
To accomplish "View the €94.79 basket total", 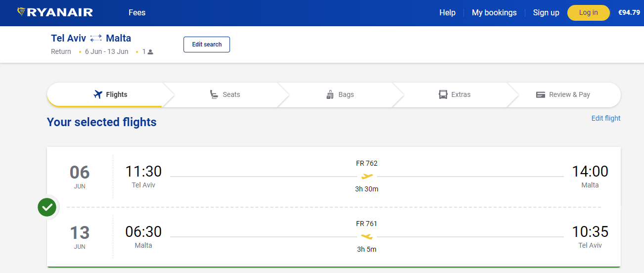I will [x=629, y=13].
